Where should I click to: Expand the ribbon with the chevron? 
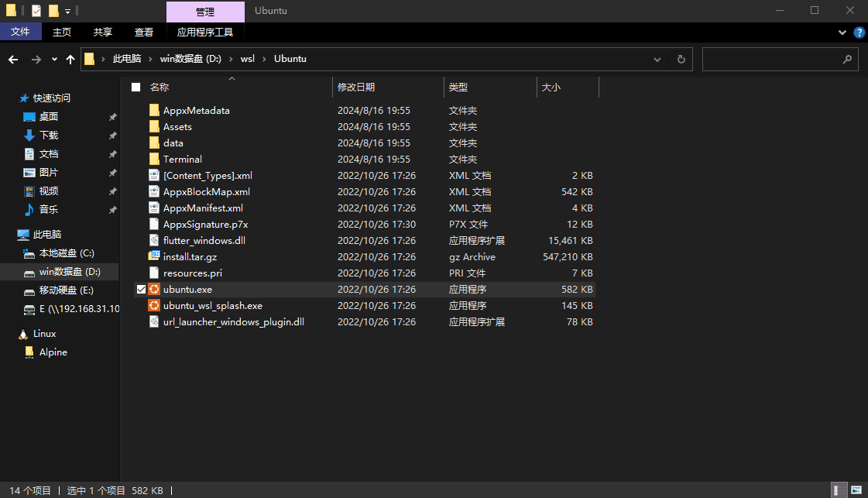842,33
